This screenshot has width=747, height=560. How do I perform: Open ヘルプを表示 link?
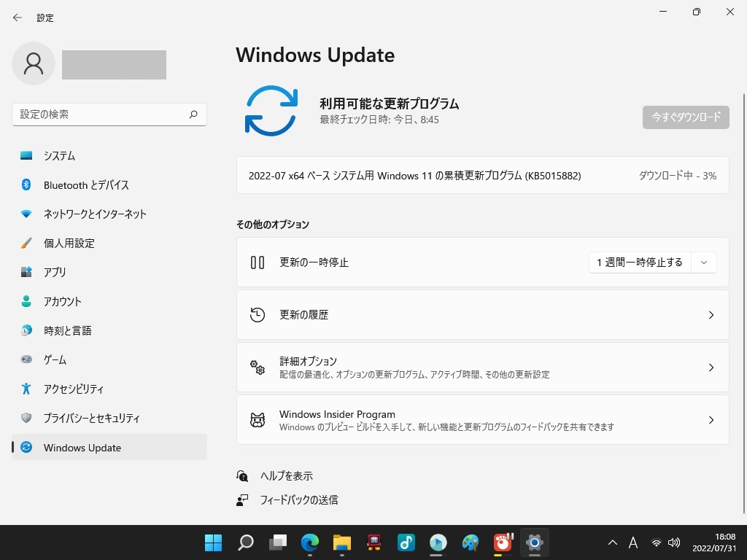point(286,475)
